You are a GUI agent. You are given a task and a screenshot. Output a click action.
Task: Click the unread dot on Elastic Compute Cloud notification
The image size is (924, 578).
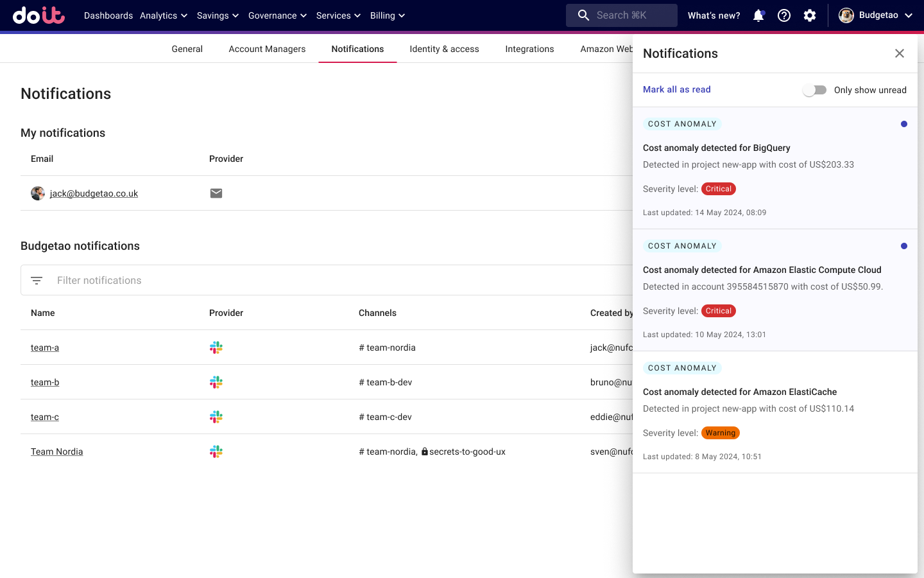point(904,246)
